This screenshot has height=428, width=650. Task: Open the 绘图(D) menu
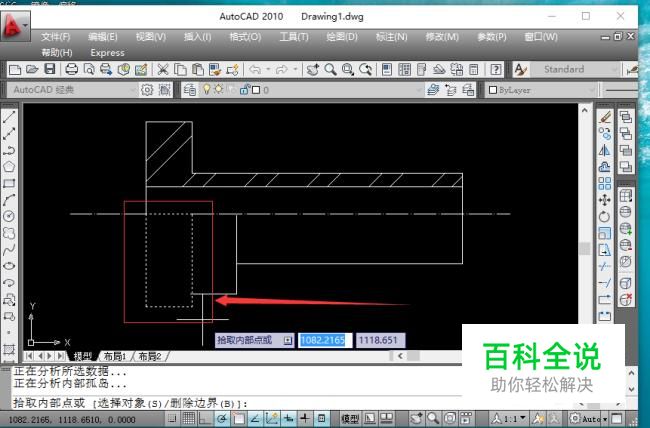tap(342, 37)
